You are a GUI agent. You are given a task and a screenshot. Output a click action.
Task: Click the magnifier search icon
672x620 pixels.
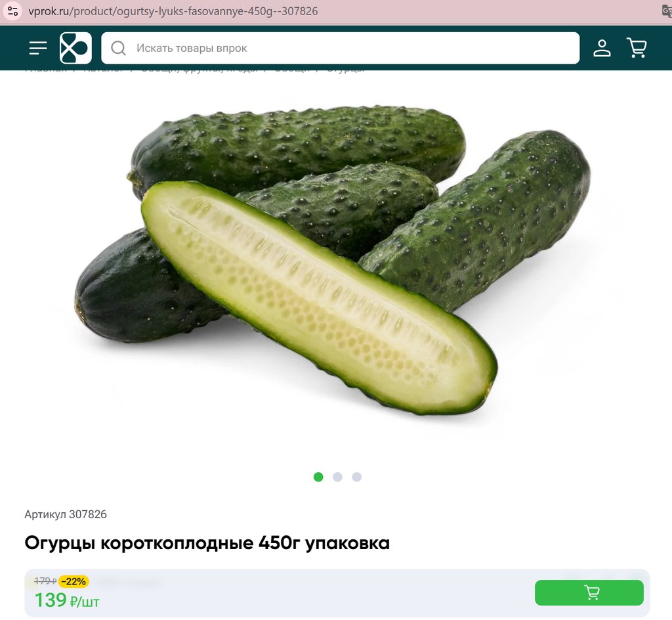118,48
